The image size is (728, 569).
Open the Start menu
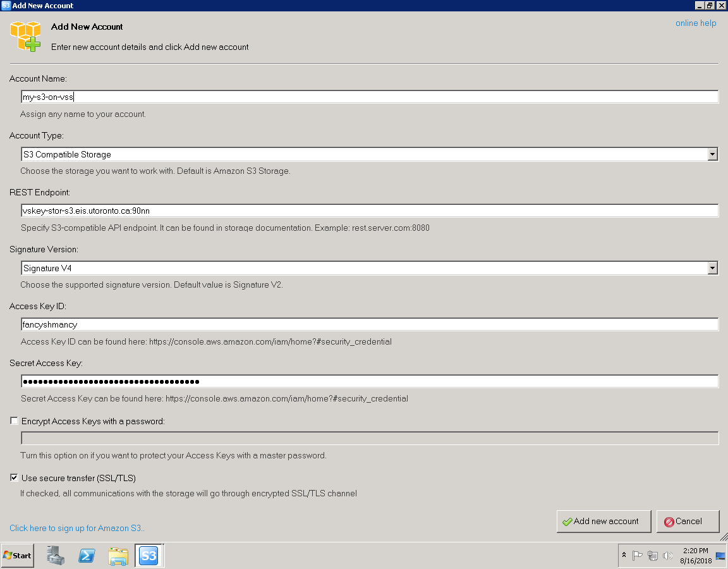(17, 555)
